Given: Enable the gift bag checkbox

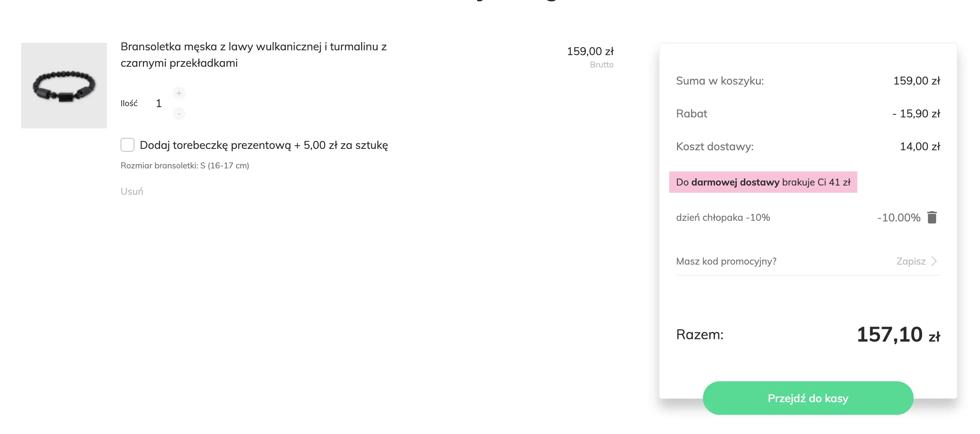Looking at the screenshot, I should pos(127,145).
